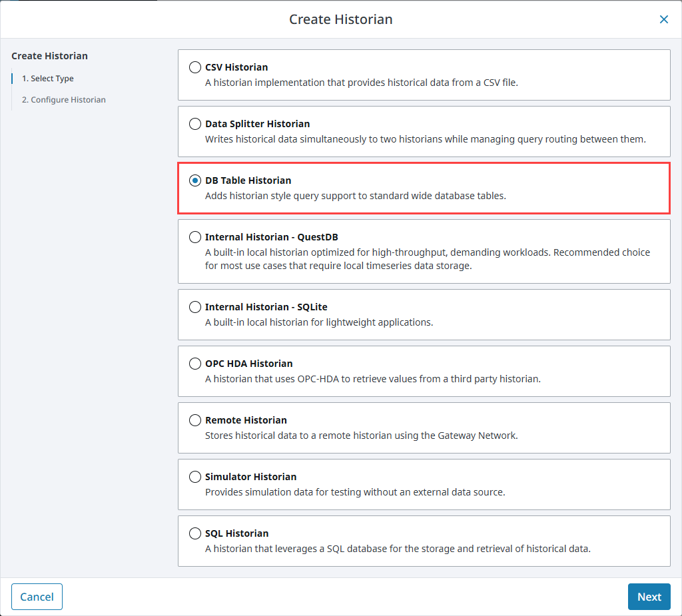Select the OPC HDA Historian option
This screenshot has width=682, height=616.
pyautogui.click(x=194, y=363)
